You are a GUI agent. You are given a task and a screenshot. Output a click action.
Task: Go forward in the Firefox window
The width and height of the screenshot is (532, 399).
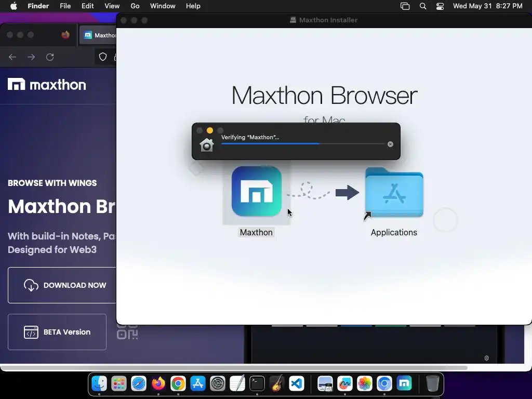click(31, 57)
